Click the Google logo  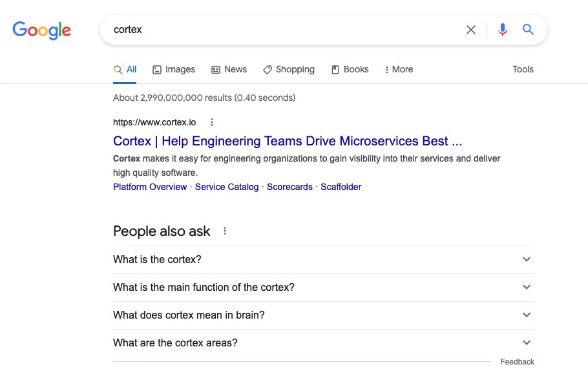tap(41, 30)
